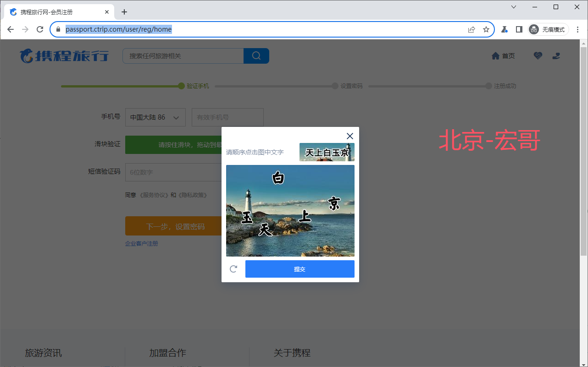Open Chrome's tab search chevron
Viewport: 588px width, 367px height.
[x=514, y=7]
